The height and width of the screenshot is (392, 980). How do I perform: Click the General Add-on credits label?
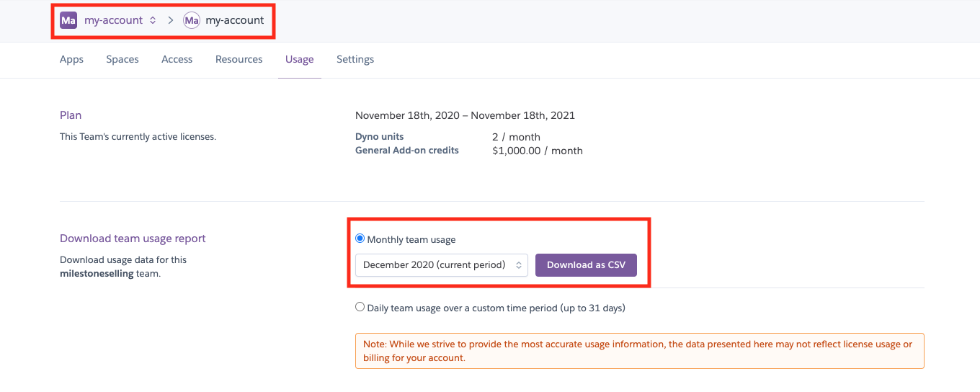(x=406, y=151)
